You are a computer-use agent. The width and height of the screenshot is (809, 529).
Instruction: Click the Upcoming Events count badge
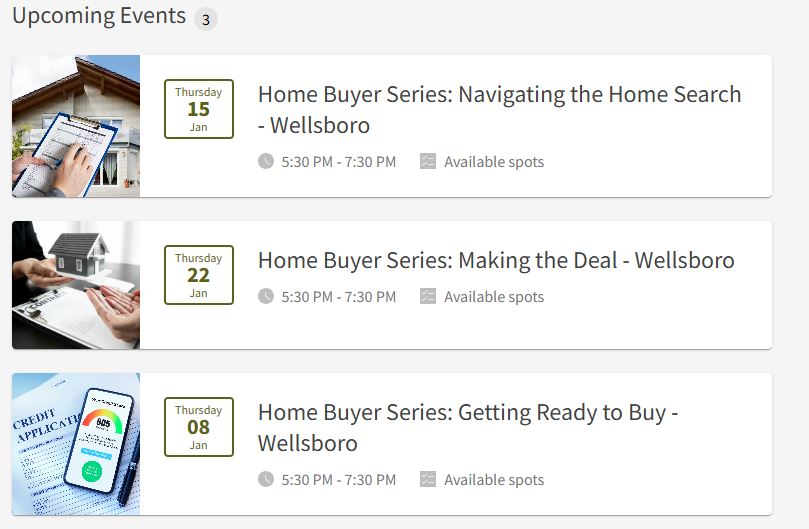pyautogui.click(x=206, y=19)
